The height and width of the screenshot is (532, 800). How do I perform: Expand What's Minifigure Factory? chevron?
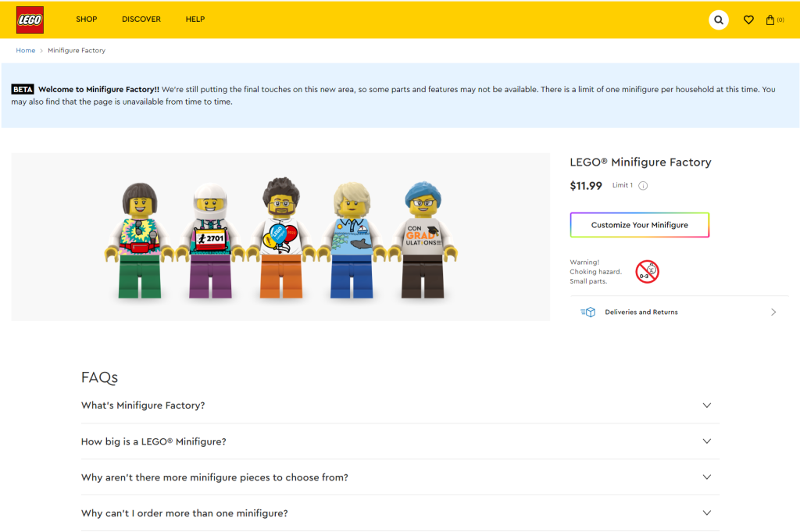pyautogui.click(x=706, y=405)
